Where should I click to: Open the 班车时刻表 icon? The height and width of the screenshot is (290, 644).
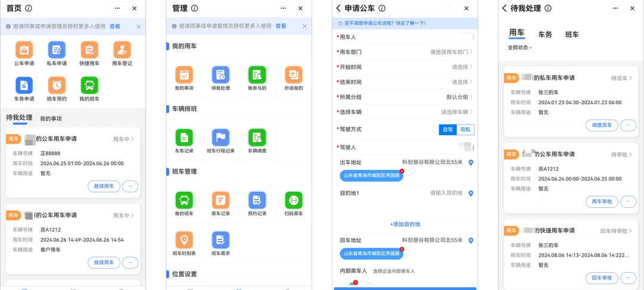(184, 240)
